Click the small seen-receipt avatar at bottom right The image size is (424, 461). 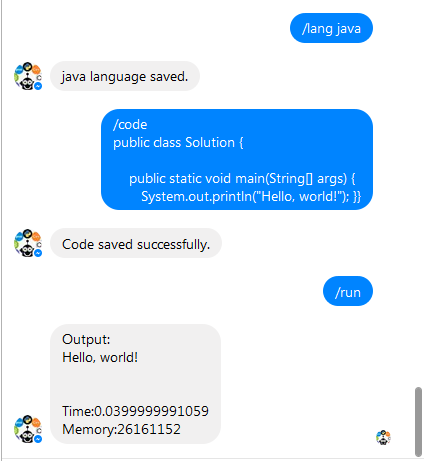pyautogui.click(x=383, y=437)
